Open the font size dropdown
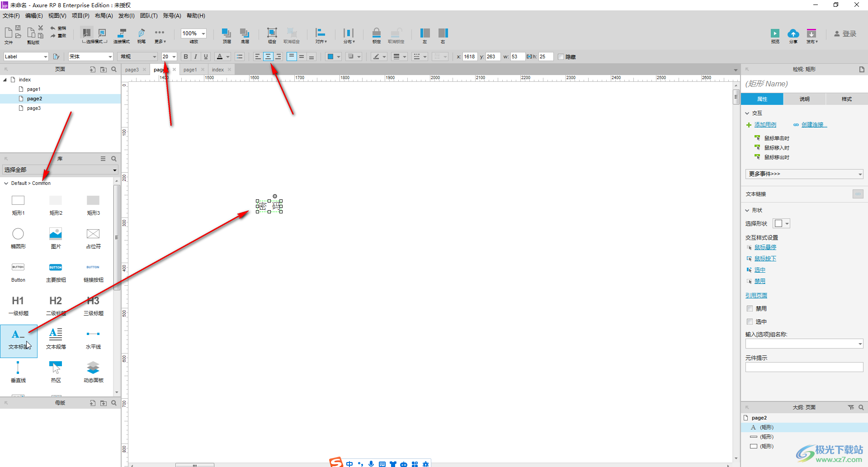This screenshot has height=467, width=868. click(x=174, y=57)
